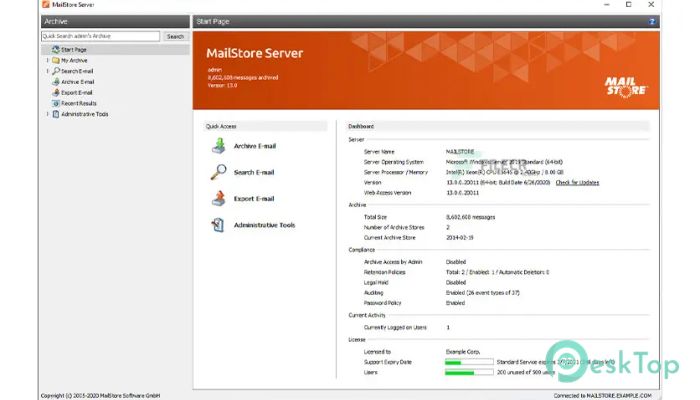Click the Version label under Server
This screenshot has width=700, height=400.
click(372, 183)
